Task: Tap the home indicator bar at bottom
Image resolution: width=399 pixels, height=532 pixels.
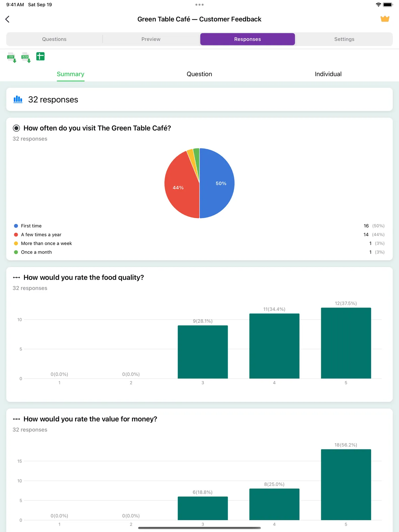Action: pyautogui.click(x=199, y=528)
